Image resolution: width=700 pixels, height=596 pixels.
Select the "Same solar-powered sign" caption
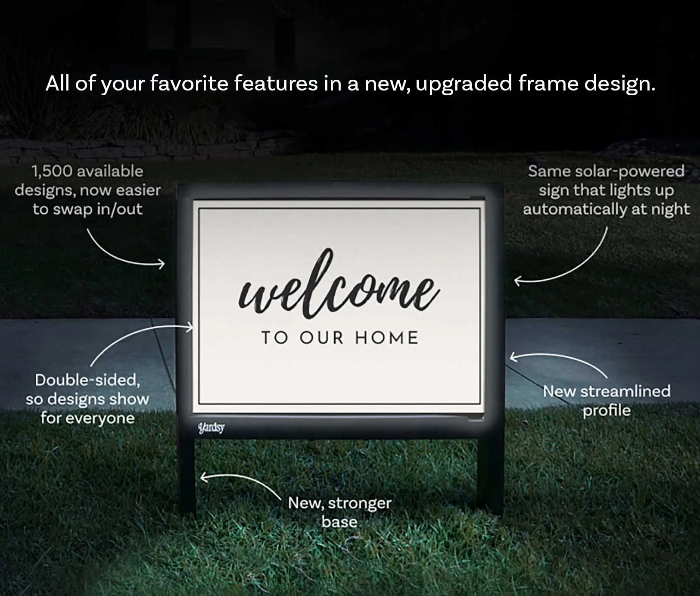606,190
